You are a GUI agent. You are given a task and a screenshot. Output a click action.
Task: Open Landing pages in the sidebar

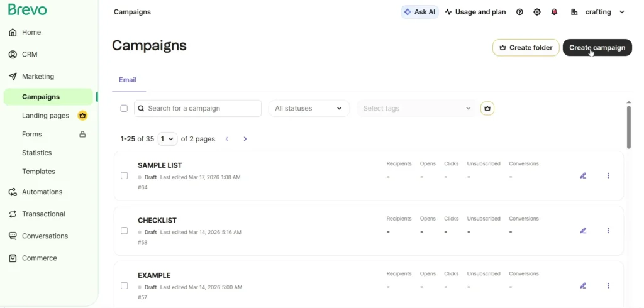point(45,116)
